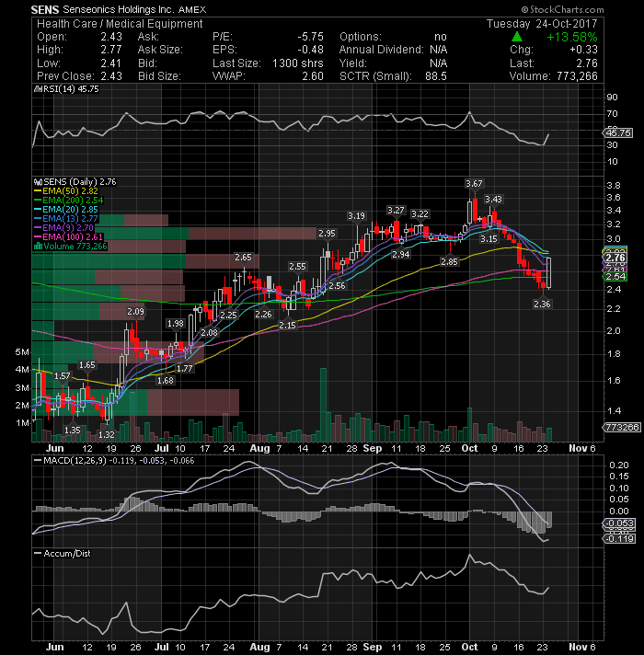Click the SENS ticker symbol in header
The image size is (644, 655).
point(45,9)
